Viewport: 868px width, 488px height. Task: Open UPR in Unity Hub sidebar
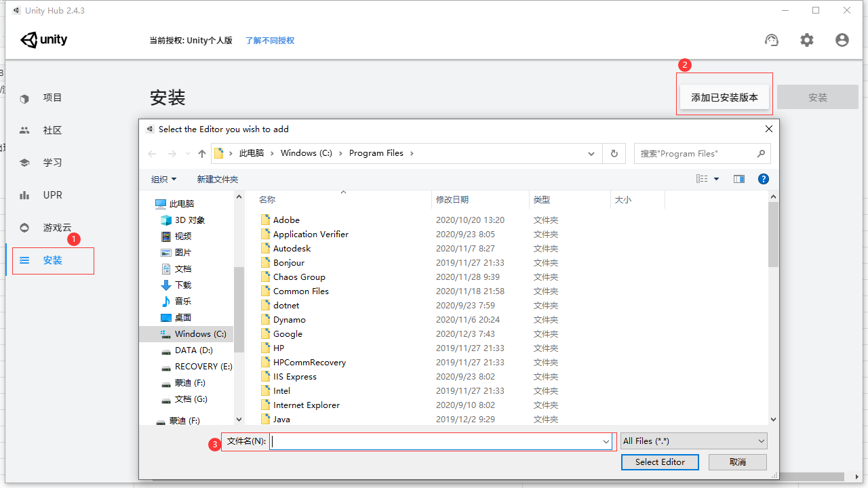tap(52, 195)
